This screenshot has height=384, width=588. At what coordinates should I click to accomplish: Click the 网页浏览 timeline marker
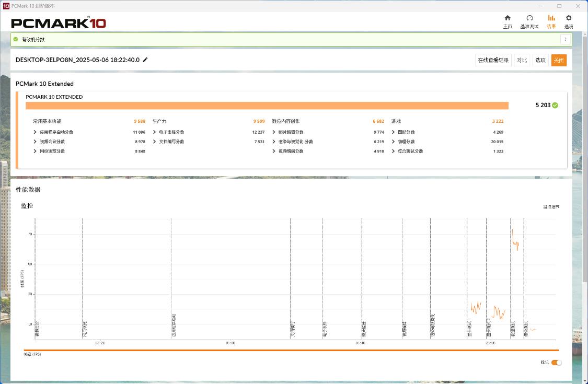85,329
